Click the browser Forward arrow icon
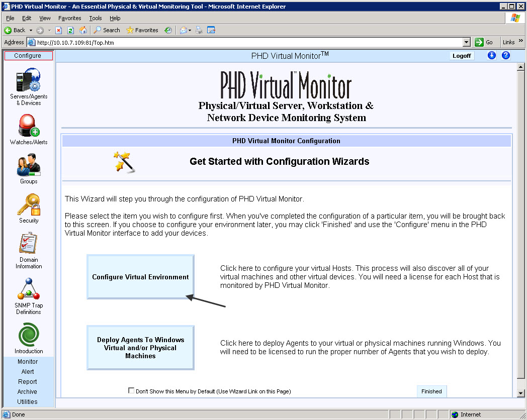527x420 pixels. 40,30
